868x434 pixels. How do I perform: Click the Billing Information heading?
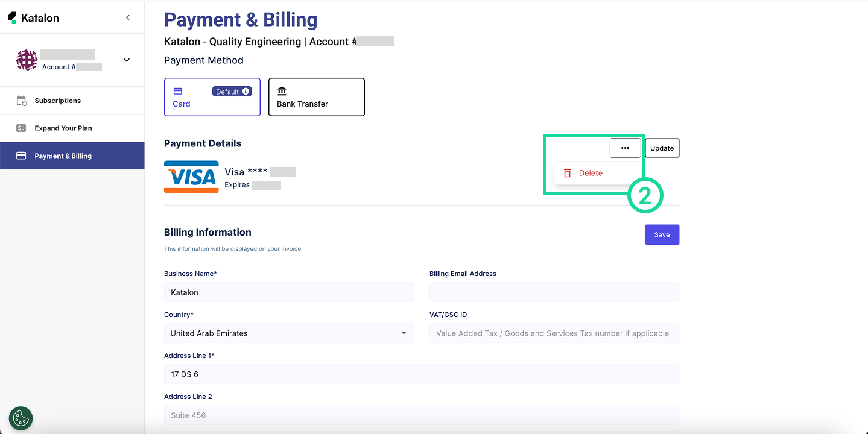pos(207,233)
